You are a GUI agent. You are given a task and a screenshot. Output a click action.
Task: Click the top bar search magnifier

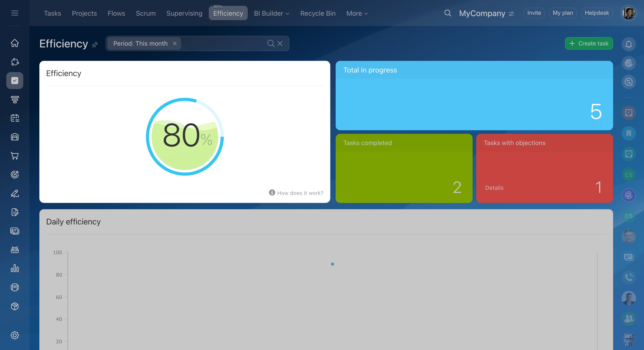click(x=448, y=13)
